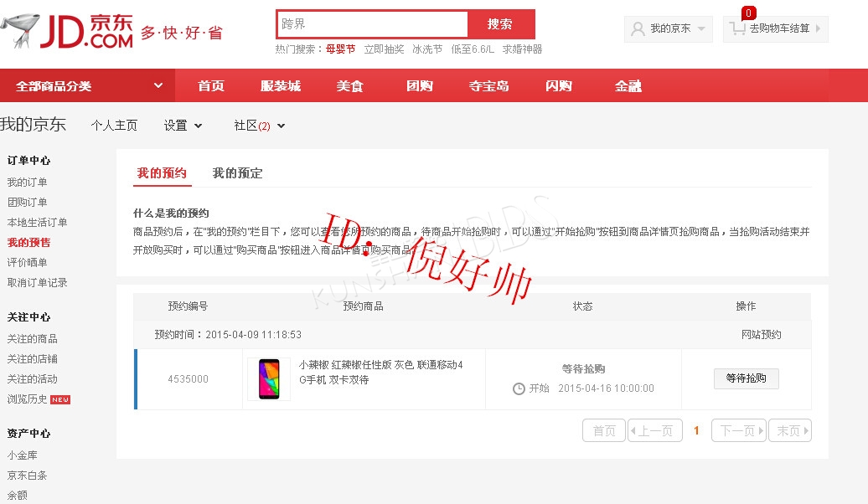Open 余额 in the sidebar
This screenshot has height=504, width=868.
tap(17, 495)
